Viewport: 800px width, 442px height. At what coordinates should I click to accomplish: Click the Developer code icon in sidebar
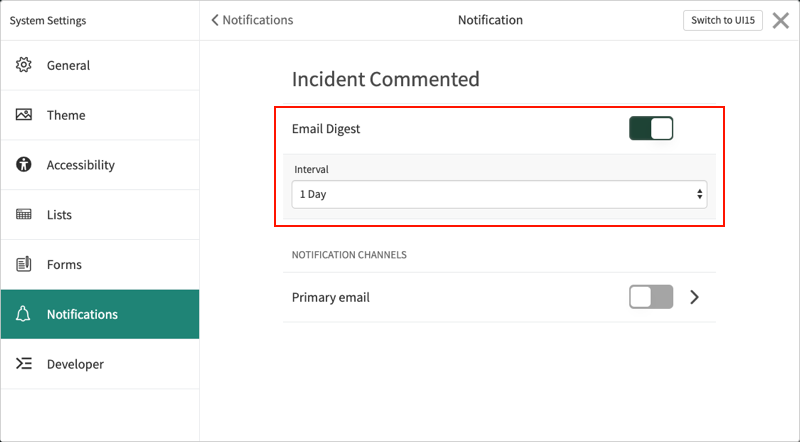point(24,364)
